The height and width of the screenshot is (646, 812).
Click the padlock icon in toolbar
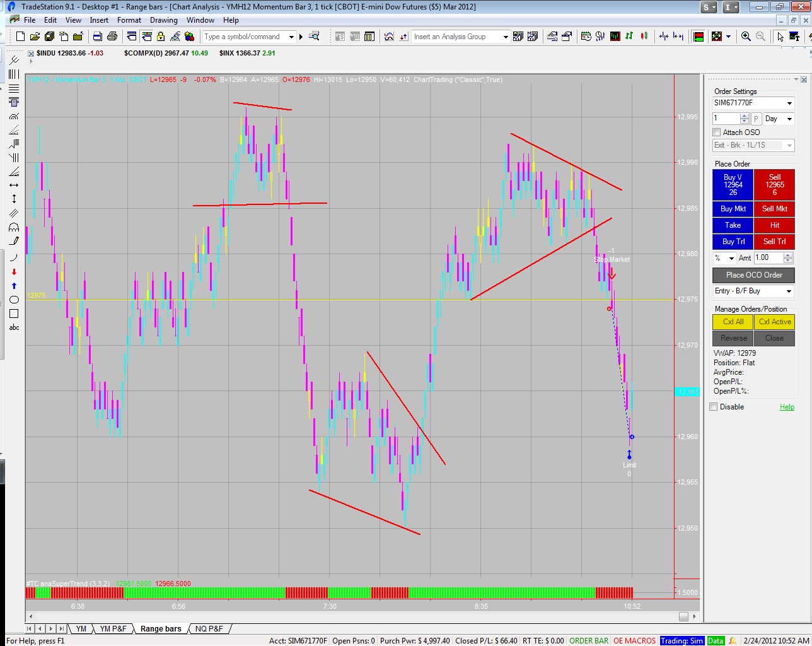tap(161, 37)
